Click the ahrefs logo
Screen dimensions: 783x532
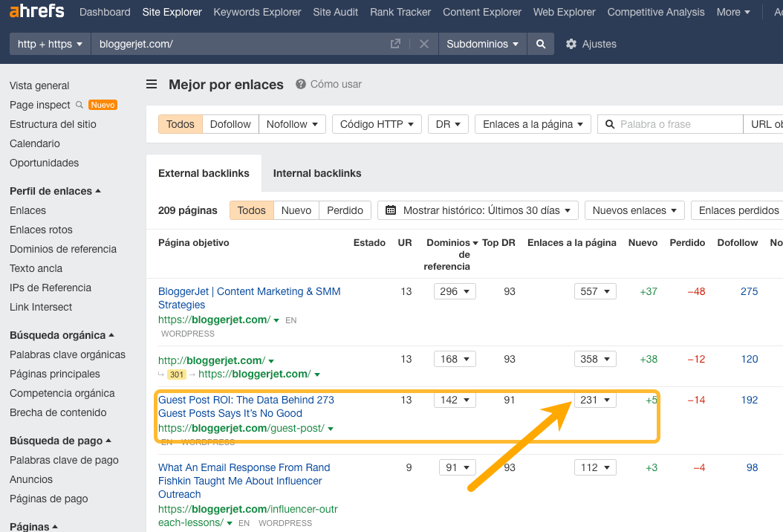tap(35, 11)
